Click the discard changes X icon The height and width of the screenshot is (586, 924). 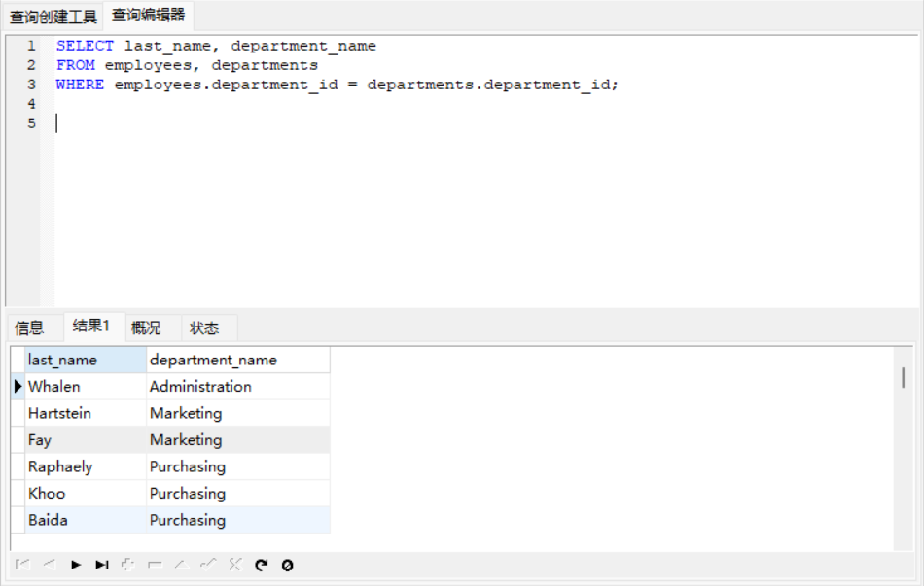[x=233, y=565]
